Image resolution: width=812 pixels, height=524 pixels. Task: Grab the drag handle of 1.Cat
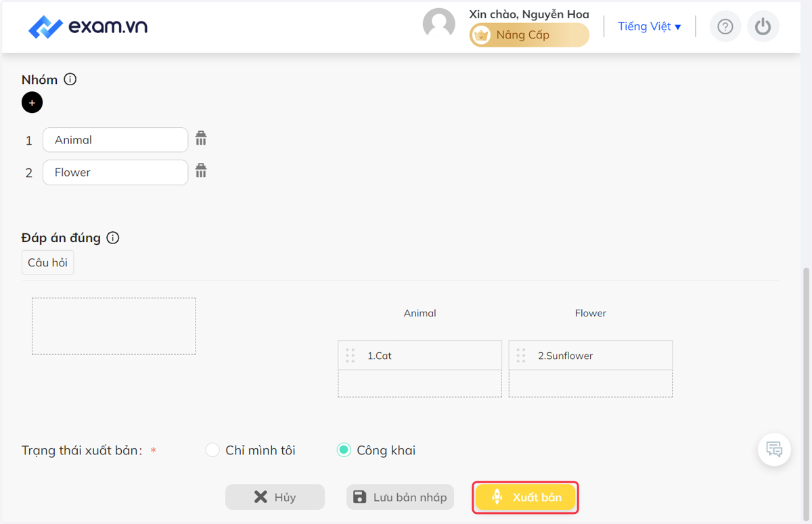350,356
